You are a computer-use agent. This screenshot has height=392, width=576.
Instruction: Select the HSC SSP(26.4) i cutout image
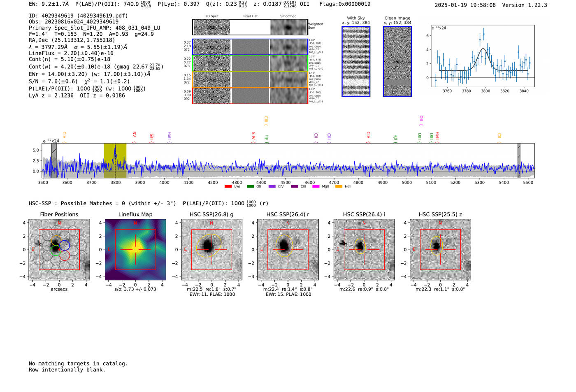pyautogui.click(x=364, y=250)
